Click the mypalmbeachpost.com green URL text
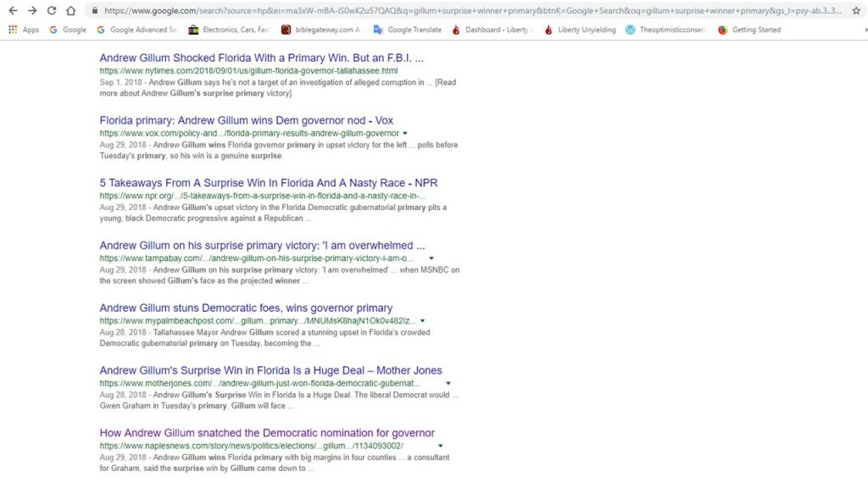The height and width of the screenshot is (488, 868). pos(258,321)
